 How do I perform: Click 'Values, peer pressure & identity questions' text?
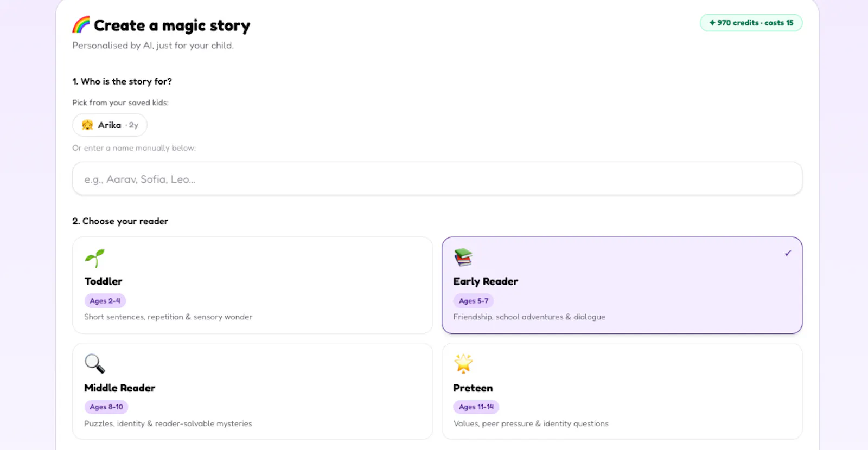(531, 424)
